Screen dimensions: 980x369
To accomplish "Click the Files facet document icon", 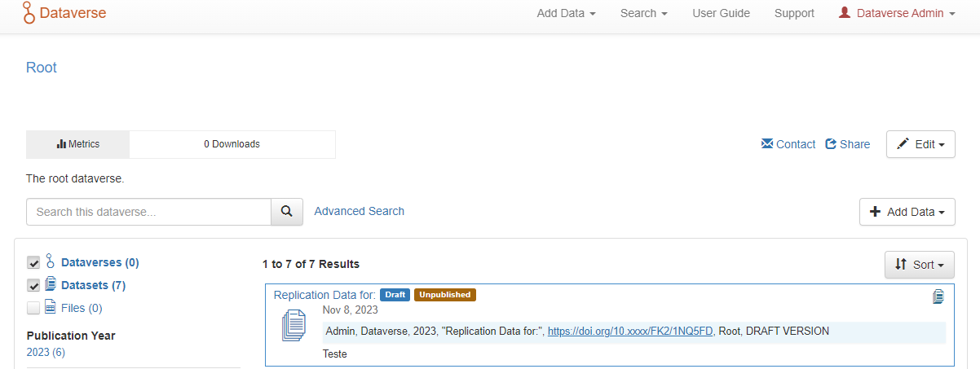I will click(51, 307).
